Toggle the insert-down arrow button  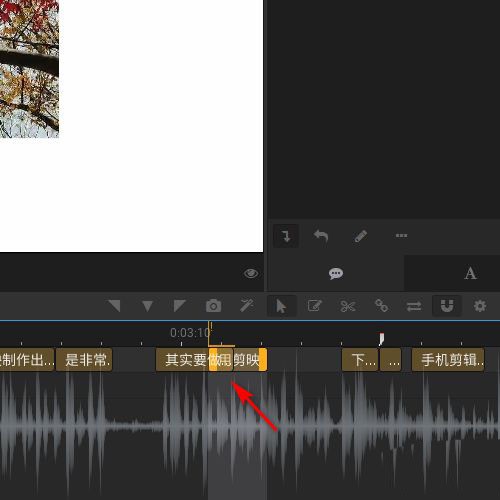click(x=286, y=236)
